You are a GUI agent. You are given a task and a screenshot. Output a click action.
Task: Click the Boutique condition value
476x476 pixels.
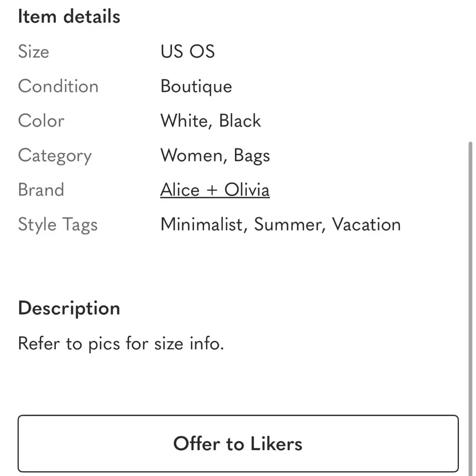(x=196, y=86)
